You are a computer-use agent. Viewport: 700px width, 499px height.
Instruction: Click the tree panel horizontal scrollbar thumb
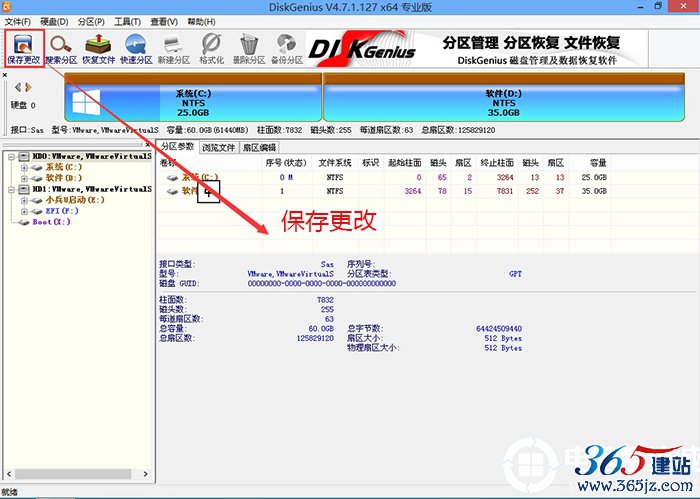point(73,474)
